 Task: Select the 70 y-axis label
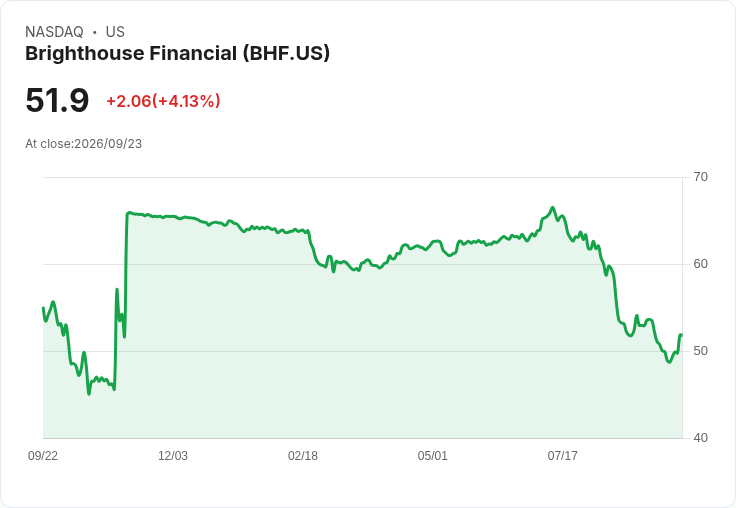coord(700,177)
